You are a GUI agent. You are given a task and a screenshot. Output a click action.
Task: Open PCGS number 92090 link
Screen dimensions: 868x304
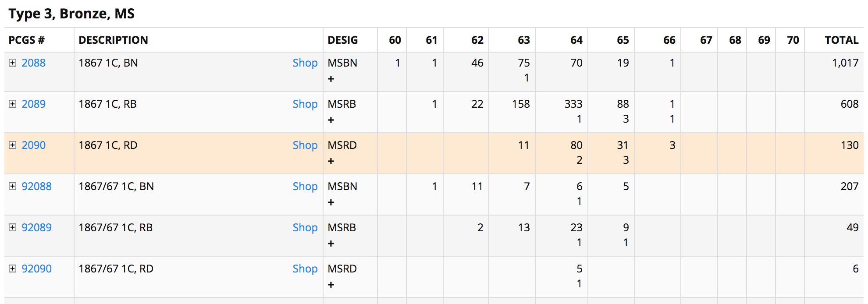point(37,269)
